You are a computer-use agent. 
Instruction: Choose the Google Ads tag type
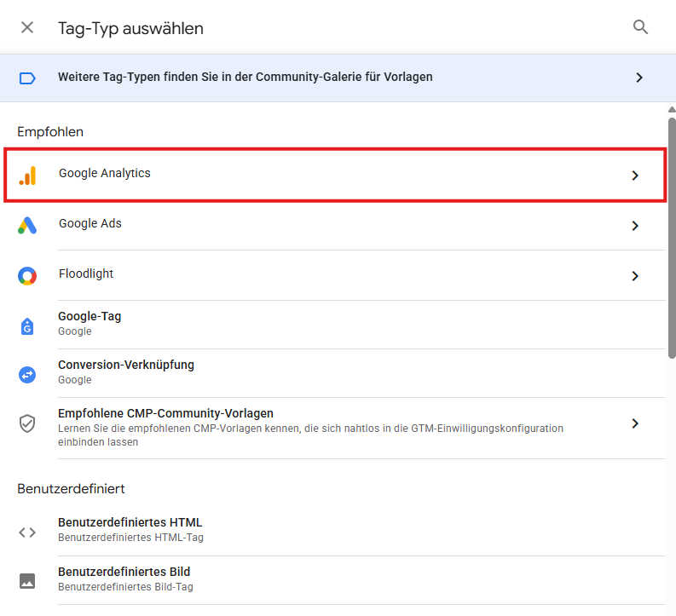tap(333, 225)
